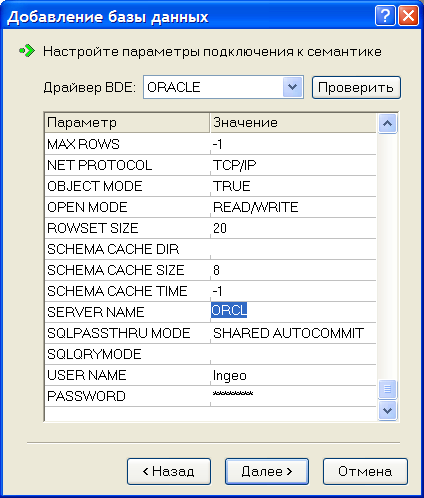
Task: Click the Назад button
Action: 169,471
